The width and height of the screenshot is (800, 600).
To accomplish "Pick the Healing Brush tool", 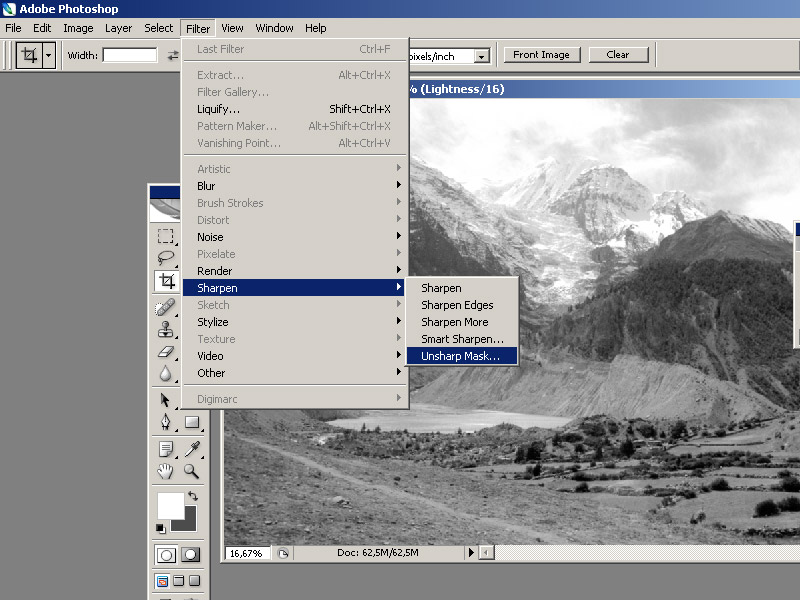I will [166, 307].
